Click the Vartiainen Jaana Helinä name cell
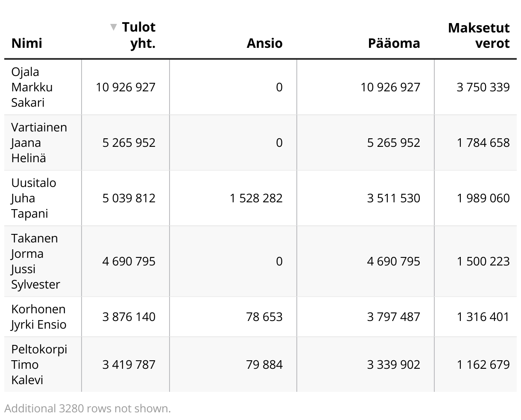The image size is (521, 420). 39,143
